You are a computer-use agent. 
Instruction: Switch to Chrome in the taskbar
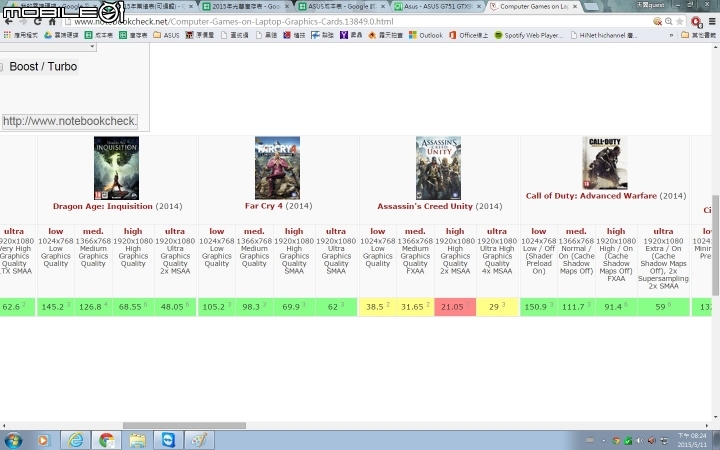(107, 440)
